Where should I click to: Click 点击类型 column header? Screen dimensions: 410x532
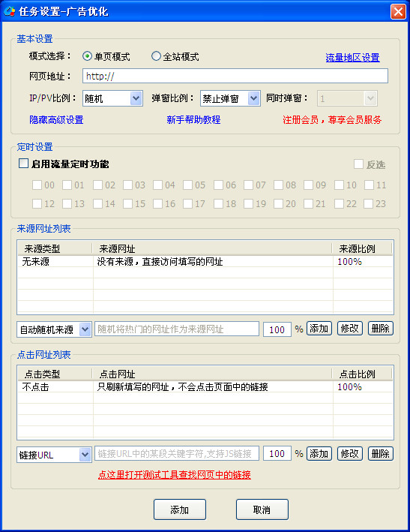tap(55, 374)
